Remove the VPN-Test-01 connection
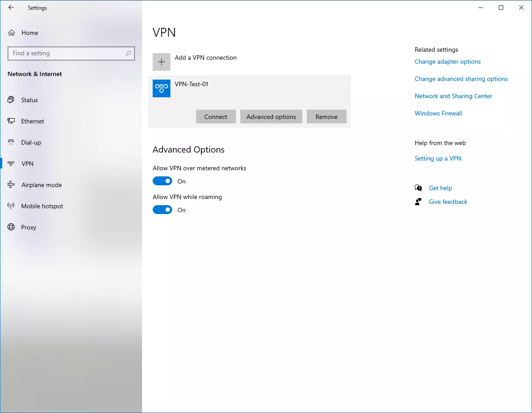Screen dimensions: 532x413 click(327, 117)
